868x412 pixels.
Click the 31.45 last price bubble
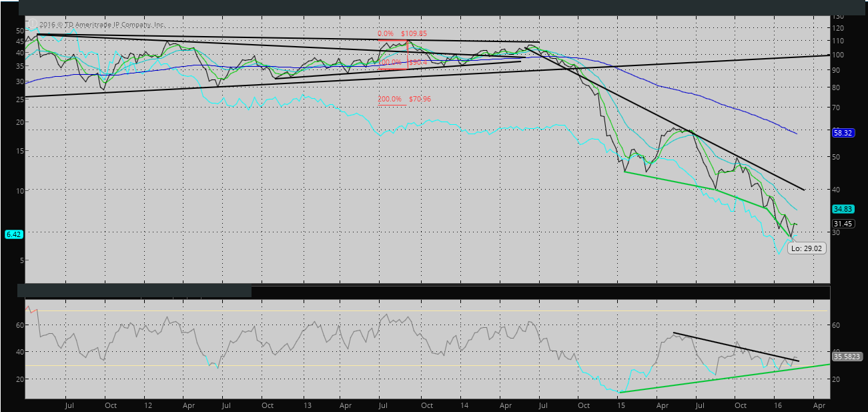[843, 223]
